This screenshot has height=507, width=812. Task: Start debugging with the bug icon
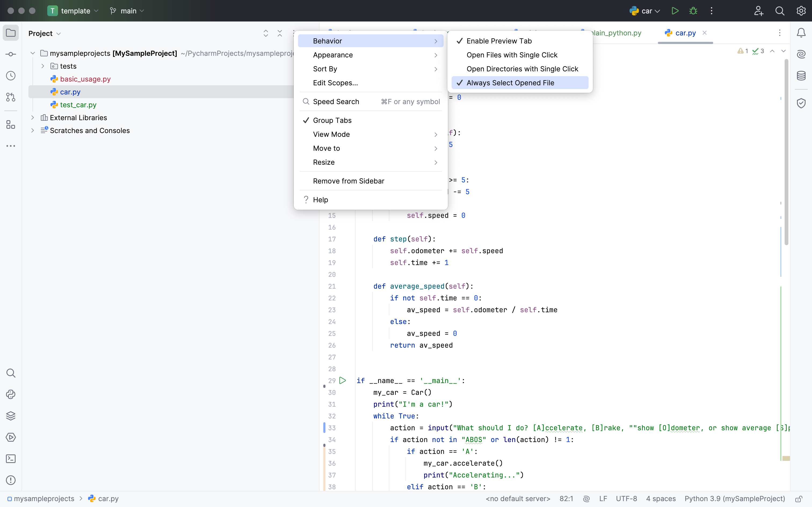point(693,11)
